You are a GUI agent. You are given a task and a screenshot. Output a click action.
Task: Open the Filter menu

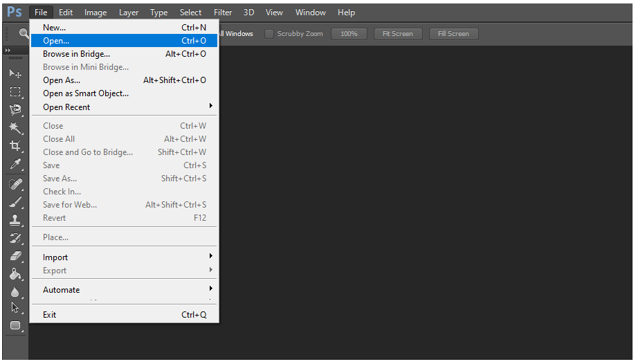pos(223,12)
